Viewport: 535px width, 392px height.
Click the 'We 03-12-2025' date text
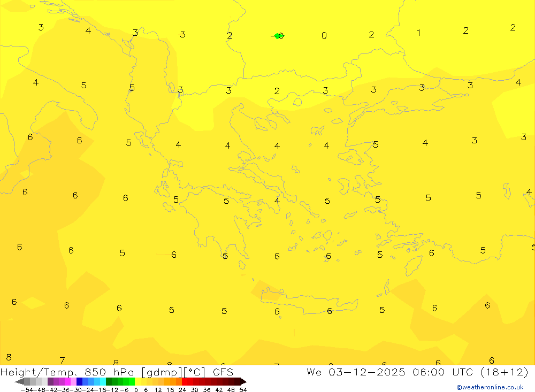tap(356, 372)
